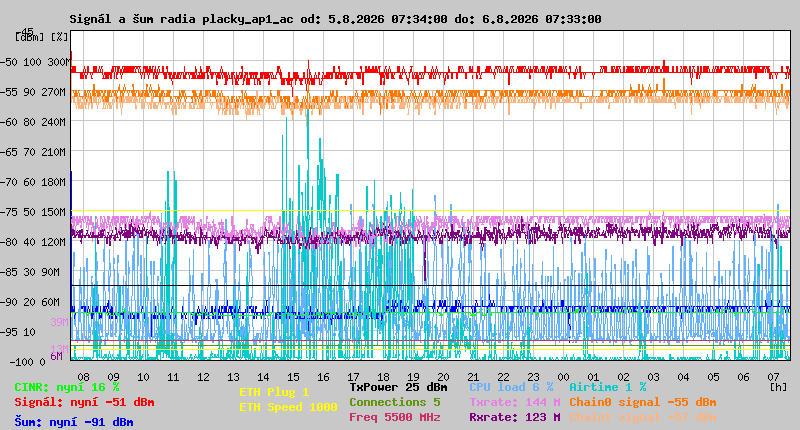Click the "[dBm] [%]" axis unit label
The image size is (800, 430).
pyautogui.click(x=41, y=37)
